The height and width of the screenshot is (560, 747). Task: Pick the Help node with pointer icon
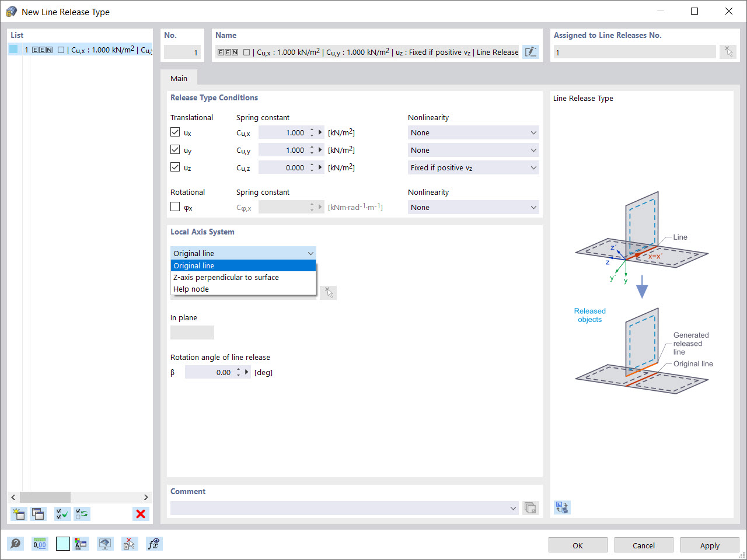coord(328,292)
